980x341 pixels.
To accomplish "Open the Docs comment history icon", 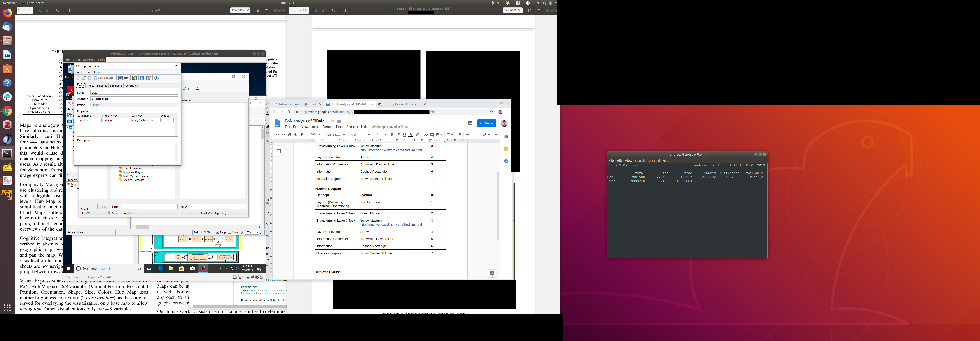I will pyautogui.click(x=470, y=123).
